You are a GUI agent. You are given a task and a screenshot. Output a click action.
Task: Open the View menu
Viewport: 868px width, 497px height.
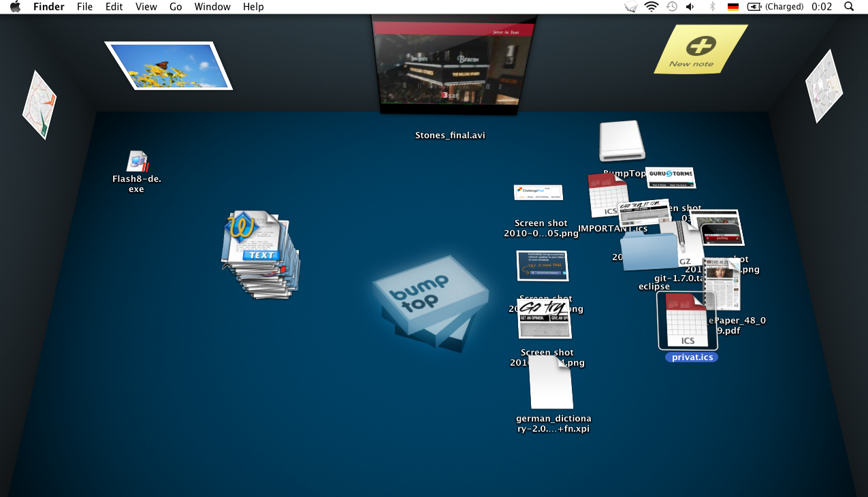(146, 7)
